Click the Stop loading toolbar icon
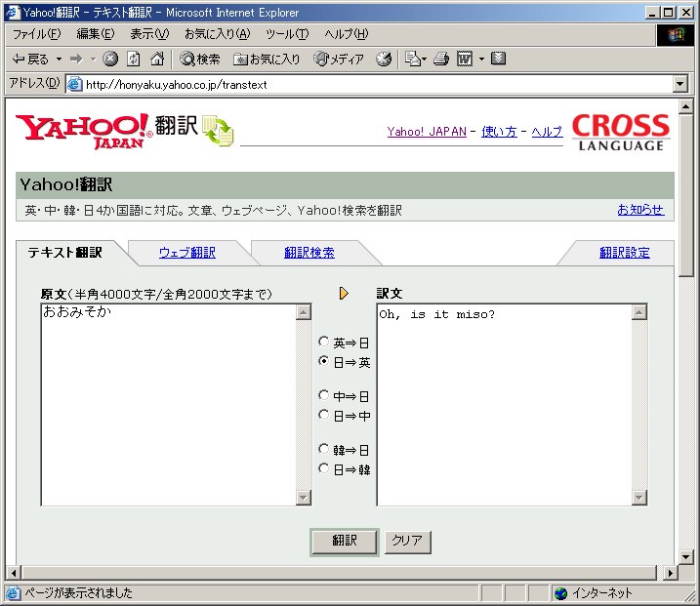This screenshot has height=606, width=700. [110, 59]
